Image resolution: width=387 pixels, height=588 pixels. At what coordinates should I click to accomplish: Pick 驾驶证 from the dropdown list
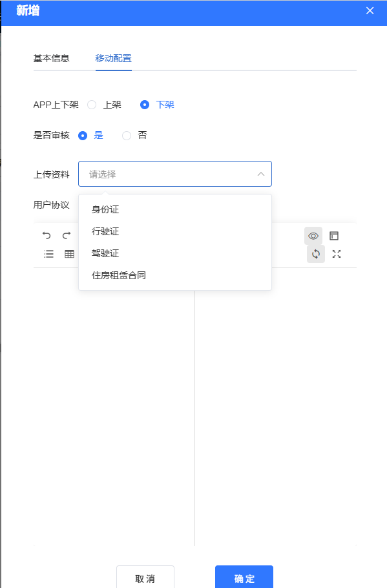(x=174, y=253)
